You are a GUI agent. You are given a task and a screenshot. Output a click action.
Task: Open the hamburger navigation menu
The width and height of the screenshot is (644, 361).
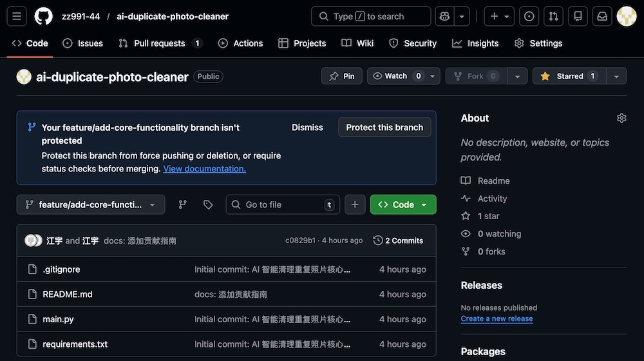pyautogui.click(x=17, y=16)
